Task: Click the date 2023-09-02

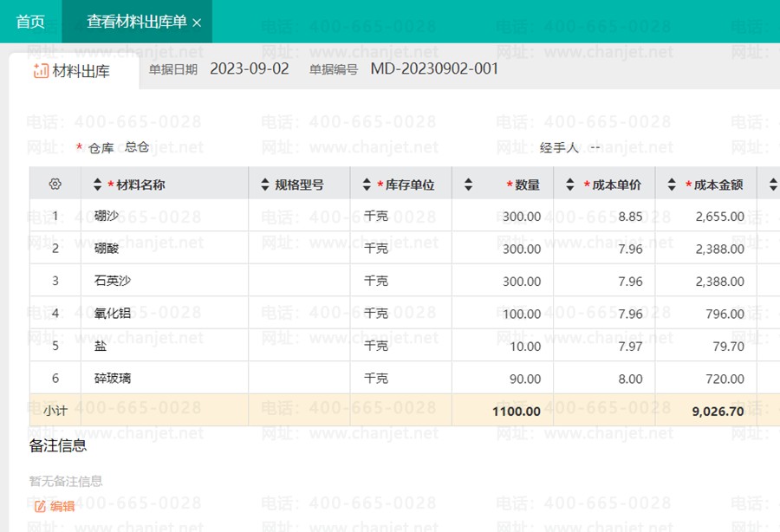Action: pos(250,68)
